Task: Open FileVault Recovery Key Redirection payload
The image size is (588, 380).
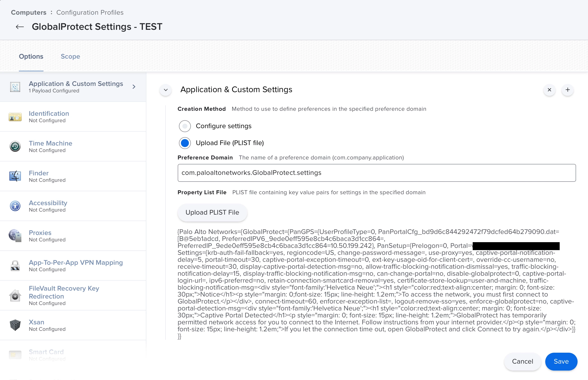Action: click(73, 296)
